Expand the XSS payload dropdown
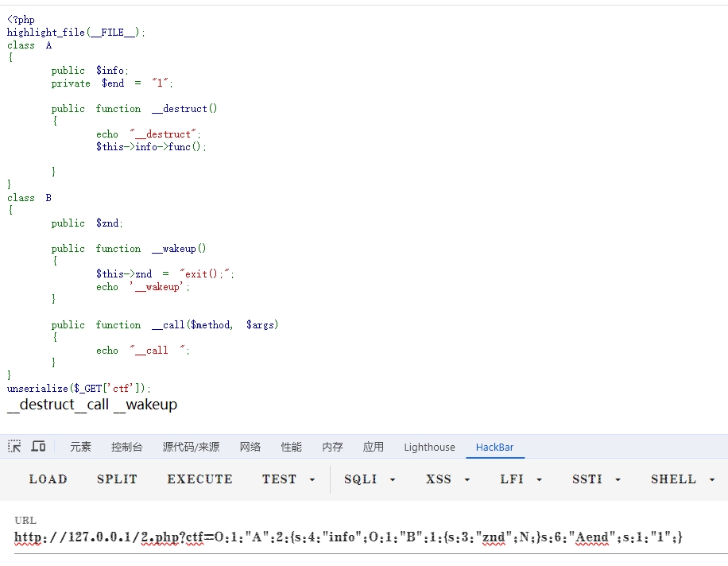 click(448, 479)
